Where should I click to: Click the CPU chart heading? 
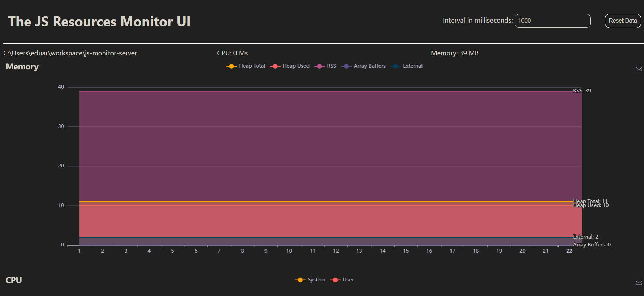coord(14,280)
